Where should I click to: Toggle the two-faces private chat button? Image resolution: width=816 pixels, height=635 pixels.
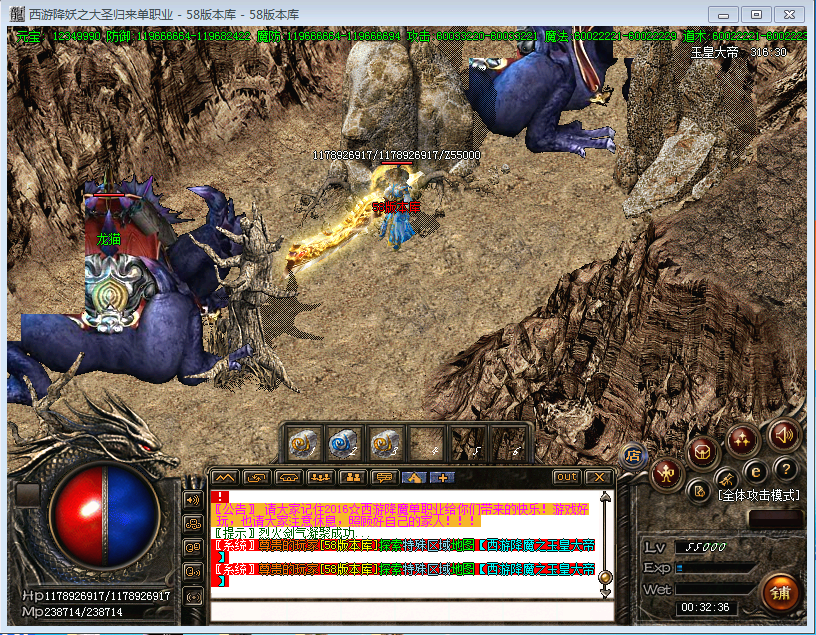[193, 548]
